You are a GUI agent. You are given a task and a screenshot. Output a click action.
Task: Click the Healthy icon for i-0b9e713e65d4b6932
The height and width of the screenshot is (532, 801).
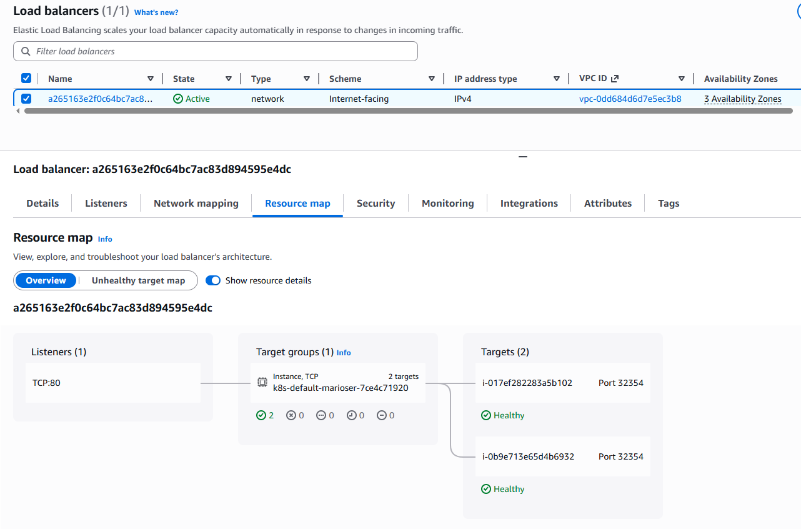coord(486,489)
